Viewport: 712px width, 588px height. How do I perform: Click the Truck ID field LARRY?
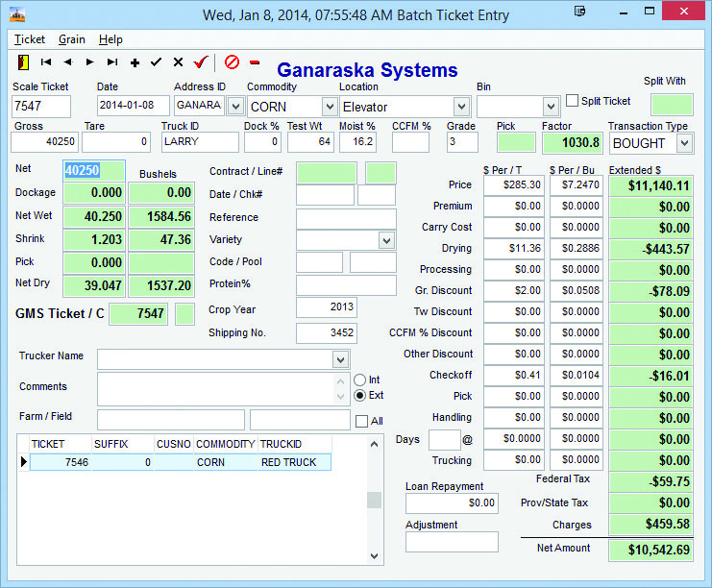point(200,141)
